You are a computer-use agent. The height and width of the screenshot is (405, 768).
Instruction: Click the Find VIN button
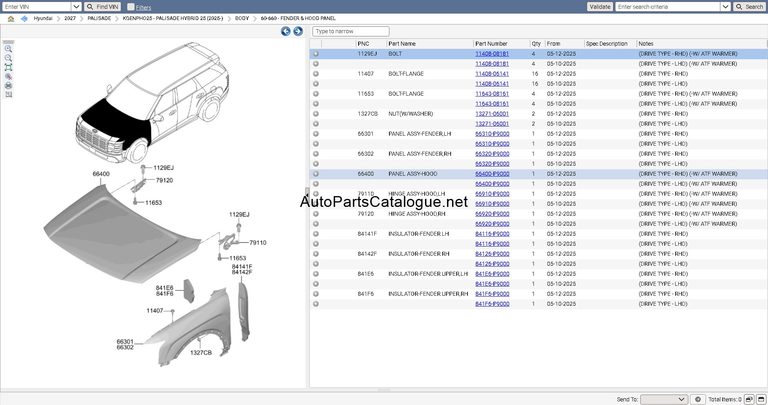[x=102, y=7]
